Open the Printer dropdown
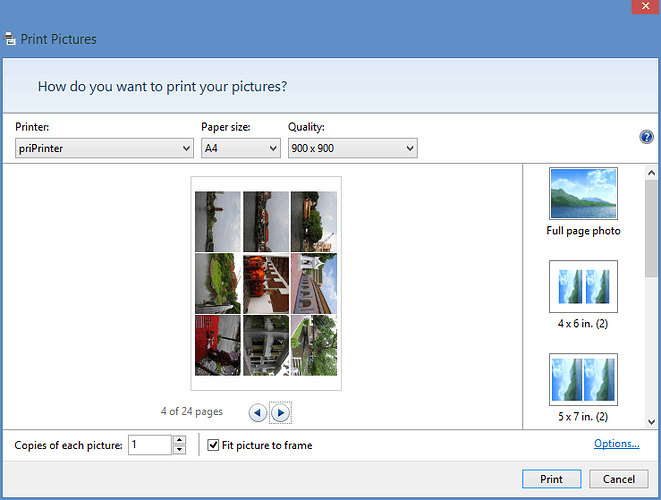The image size is (661, 500). pyautogui.click(x=104, y=148)
